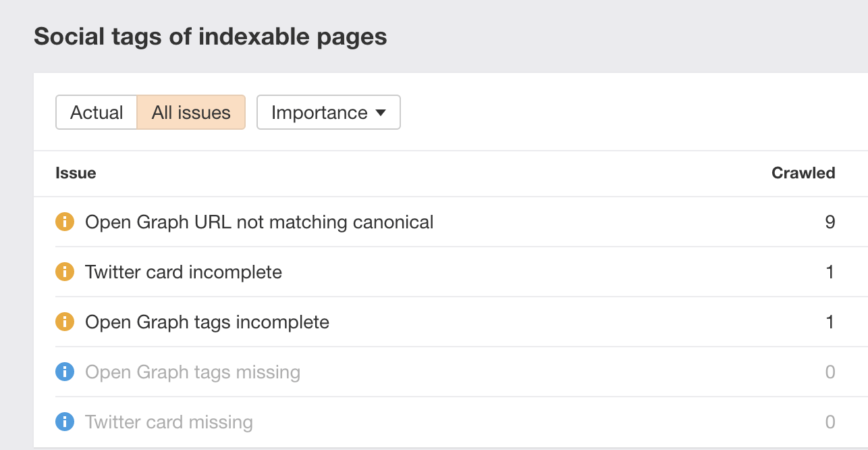This screenshot has width=868, height=450.
Task: Click the blue icon next to Twitter card missing
Action: pos(64,422)
